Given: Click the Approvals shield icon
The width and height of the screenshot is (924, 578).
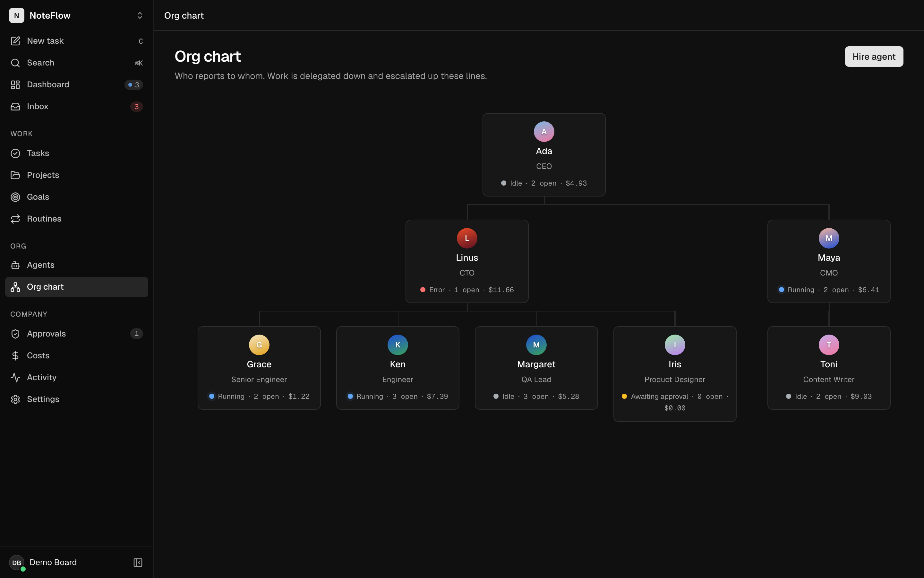Looking at the screenshot, I should pyautogui.click(x=15, y=334).
